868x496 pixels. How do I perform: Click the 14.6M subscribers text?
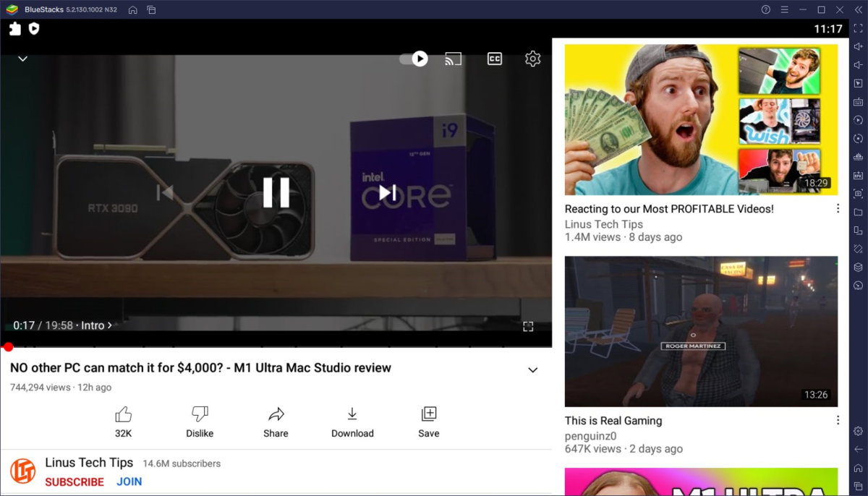182,463
